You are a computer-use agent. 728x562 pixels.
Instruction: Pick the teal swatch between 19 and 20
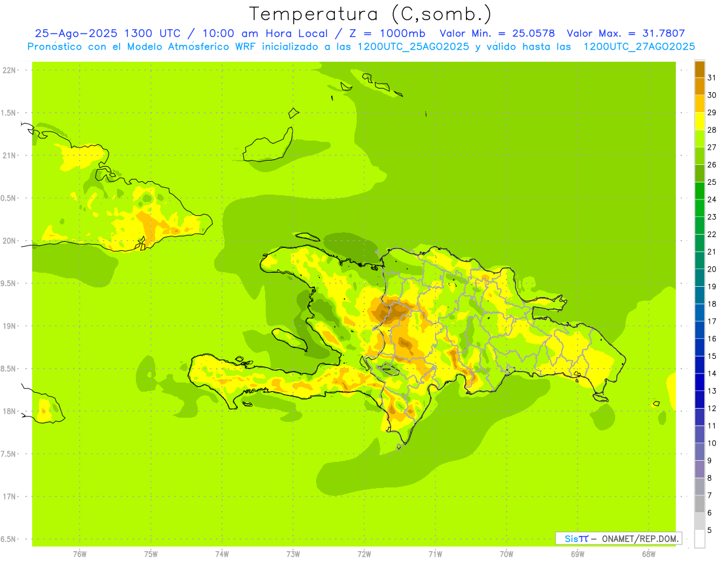pos(699,278)
